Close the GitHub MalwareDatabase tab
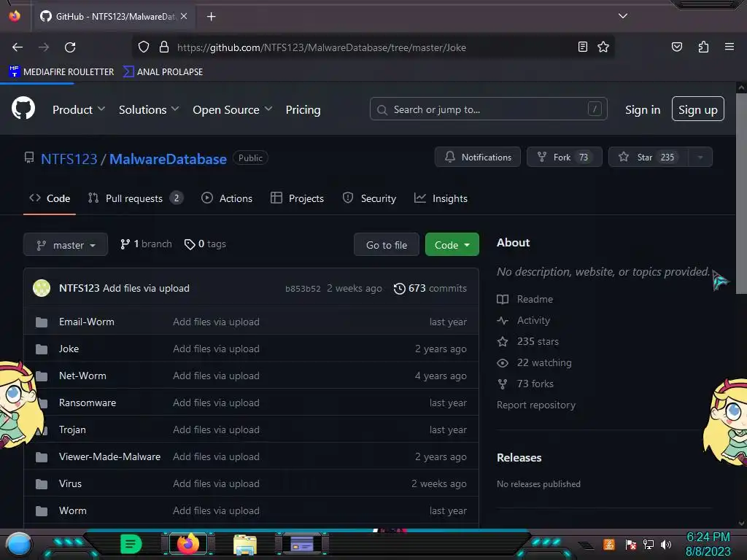Viewport: 747px width, 560px height. [x=184, y=16]
